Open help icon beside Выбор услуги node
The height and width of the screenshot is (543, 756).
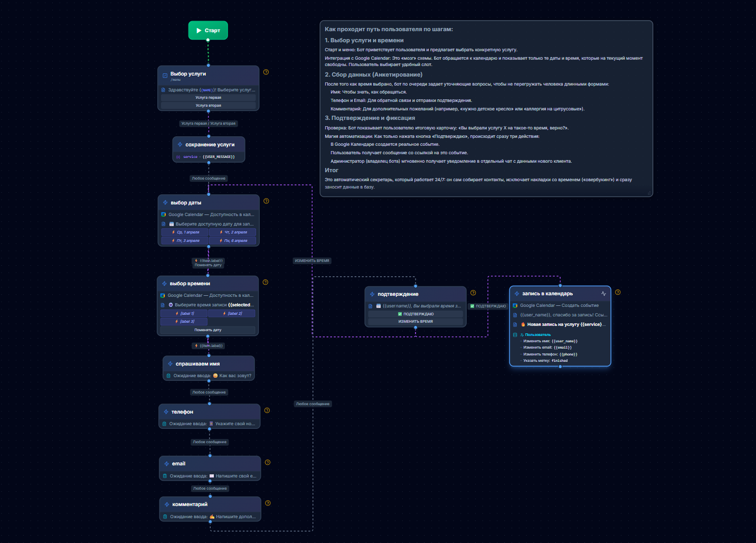point(266,72)
